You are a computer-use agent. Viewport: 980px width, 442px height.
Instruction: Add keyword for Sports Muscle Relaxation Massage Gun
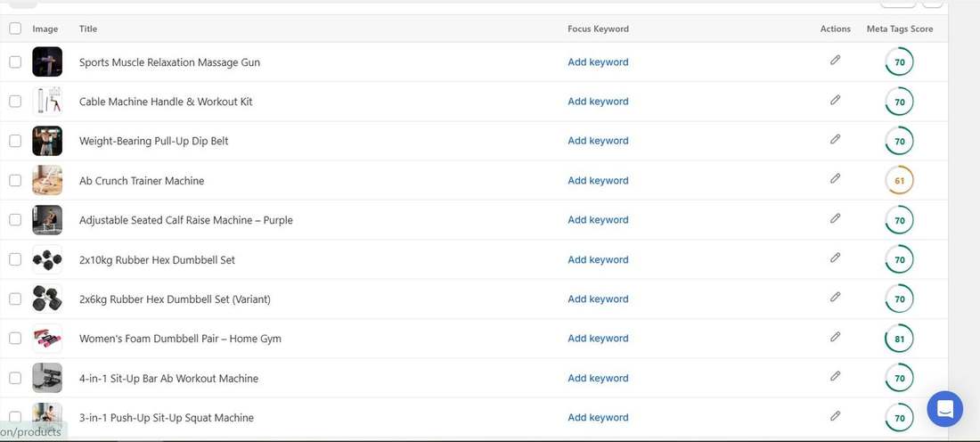pyautogui.click(x=598, y=61)
